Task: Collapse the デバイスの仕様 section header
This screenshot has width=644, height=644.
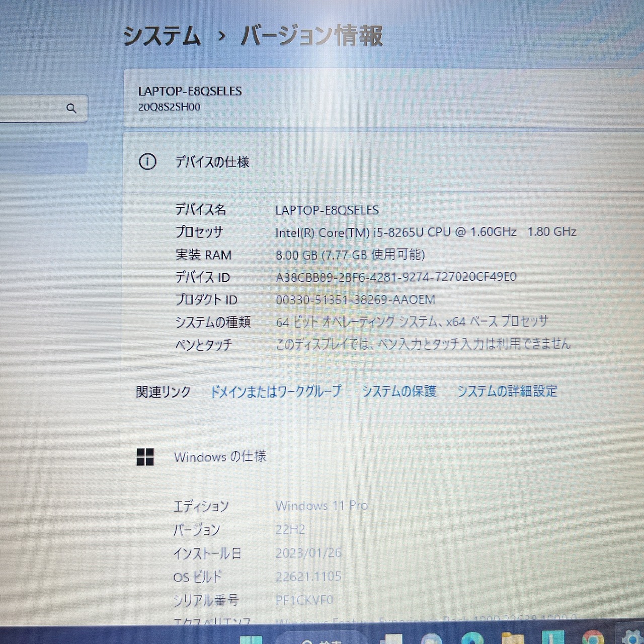Action: tap(383, 162)
